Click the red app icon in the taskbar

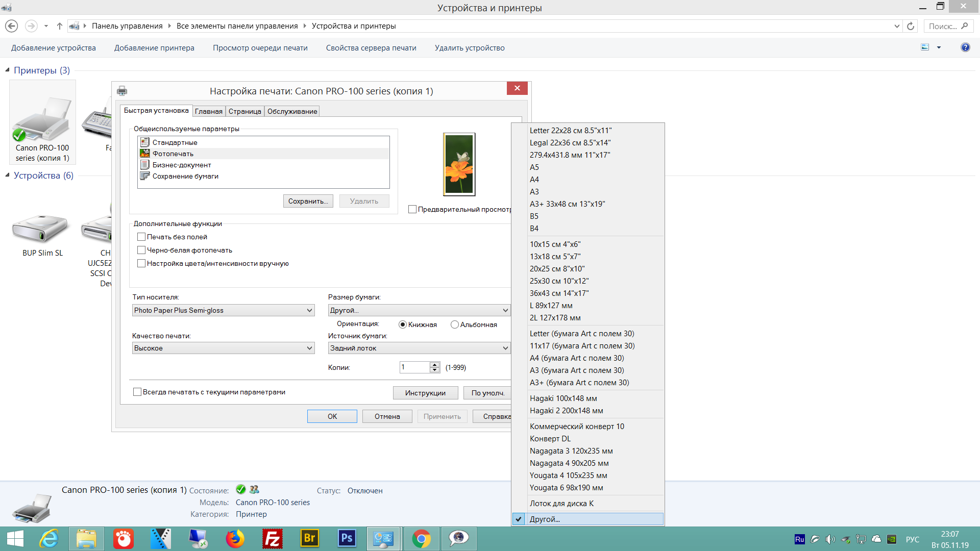(x=124, y=539)
